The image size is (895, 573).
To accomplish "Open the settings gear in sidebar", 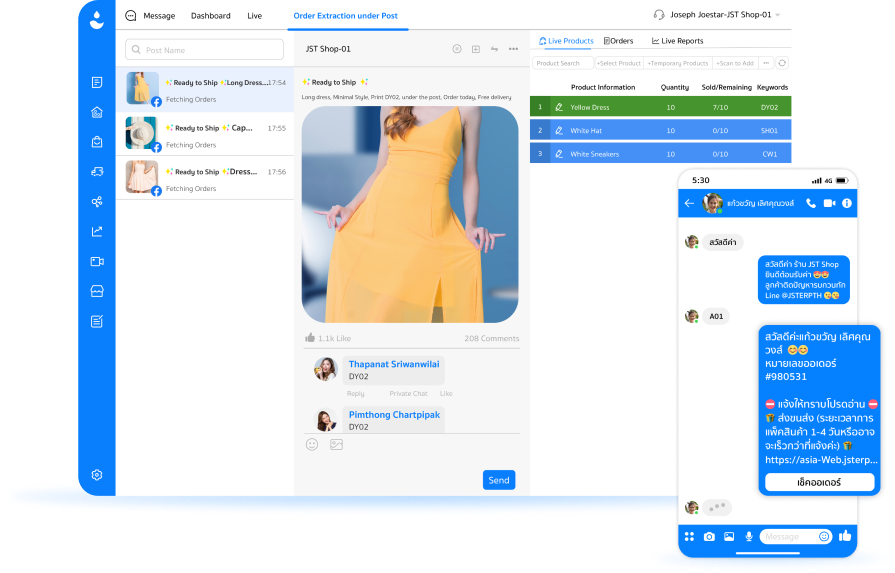I will coord(97,475).
